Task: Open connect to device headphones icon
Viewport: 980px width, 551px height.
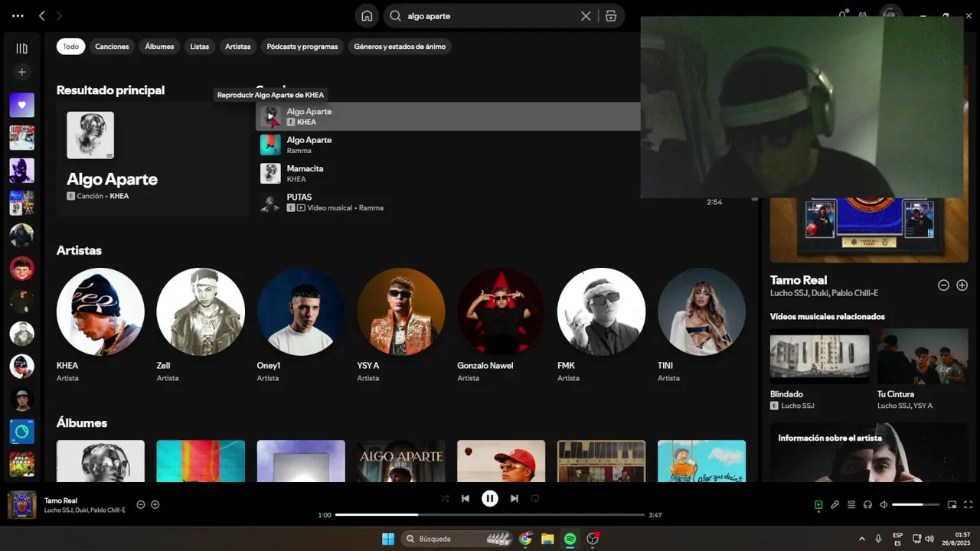Action: click(867, 504)
